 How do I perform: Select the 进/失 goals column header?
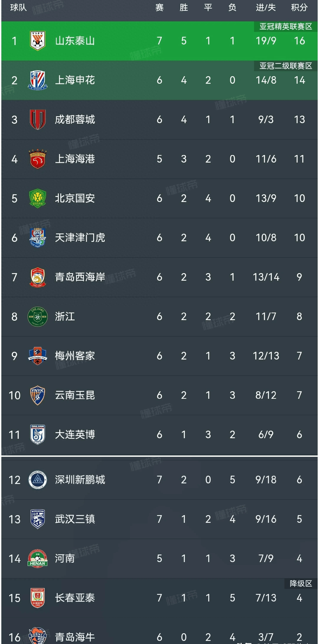pyautogui.click(x=266, y=8)
